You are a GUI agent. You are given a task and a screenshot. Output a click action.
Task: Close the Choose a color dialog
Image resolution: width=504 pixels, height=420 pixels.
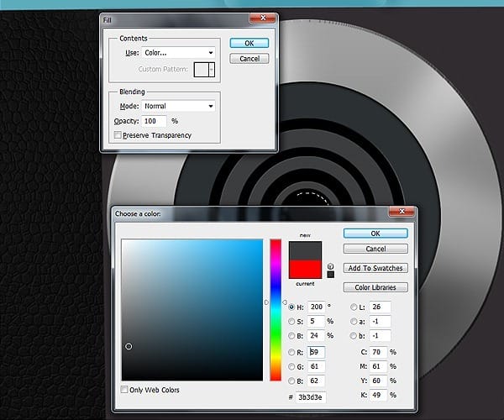coord(402,212)
